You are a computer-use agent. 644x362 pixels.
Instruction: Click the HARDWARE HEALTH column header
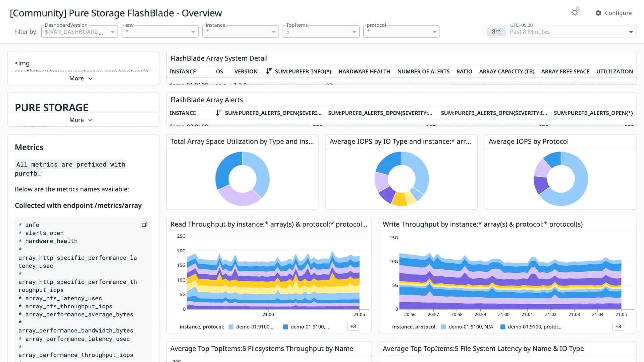click(x=364, y=71)
